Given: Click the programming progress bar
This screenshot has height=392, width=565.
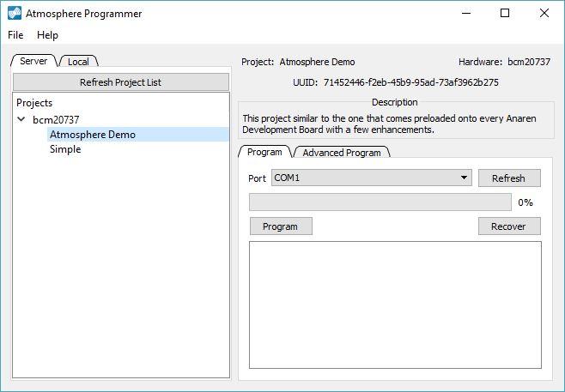Looking at the screenshot, I should [380, 202].
